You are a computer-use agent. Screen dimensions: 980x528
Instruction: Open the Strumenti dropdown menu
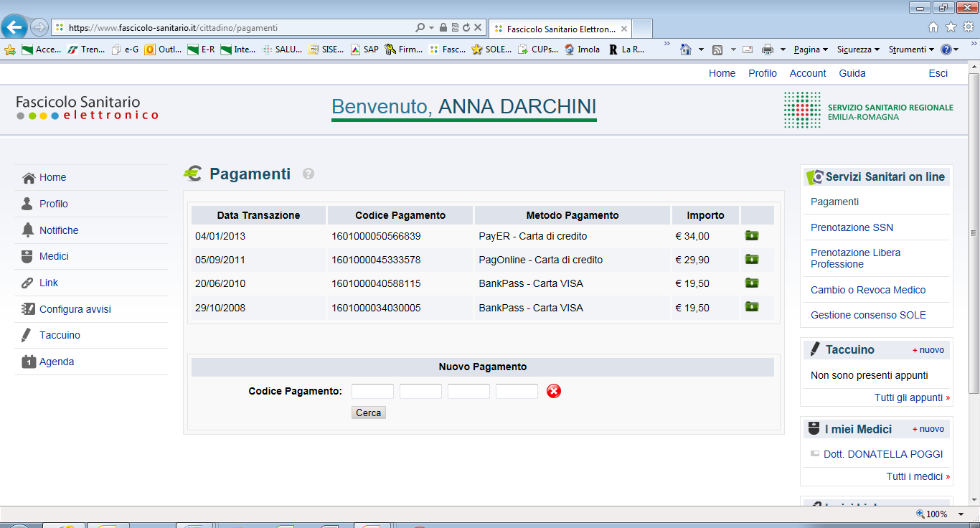pyautogui.click(x=911, y=49)
